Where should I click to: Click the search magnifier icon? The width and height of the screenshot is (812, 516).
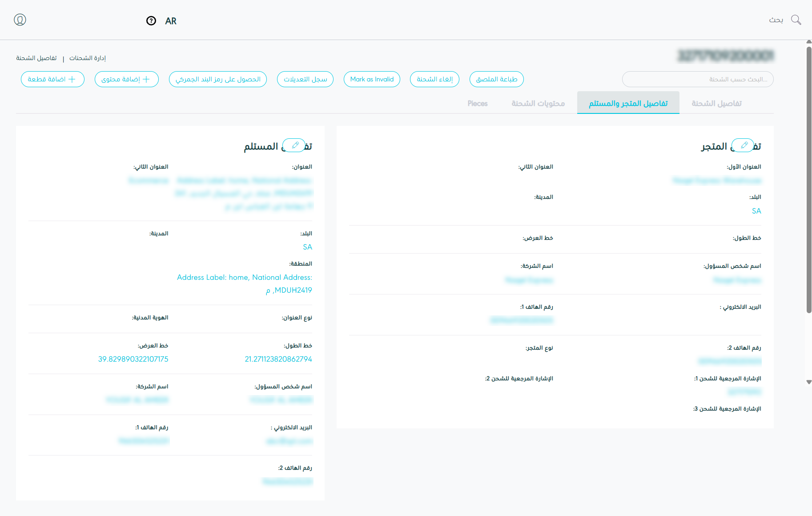click(x=796, y=20)
